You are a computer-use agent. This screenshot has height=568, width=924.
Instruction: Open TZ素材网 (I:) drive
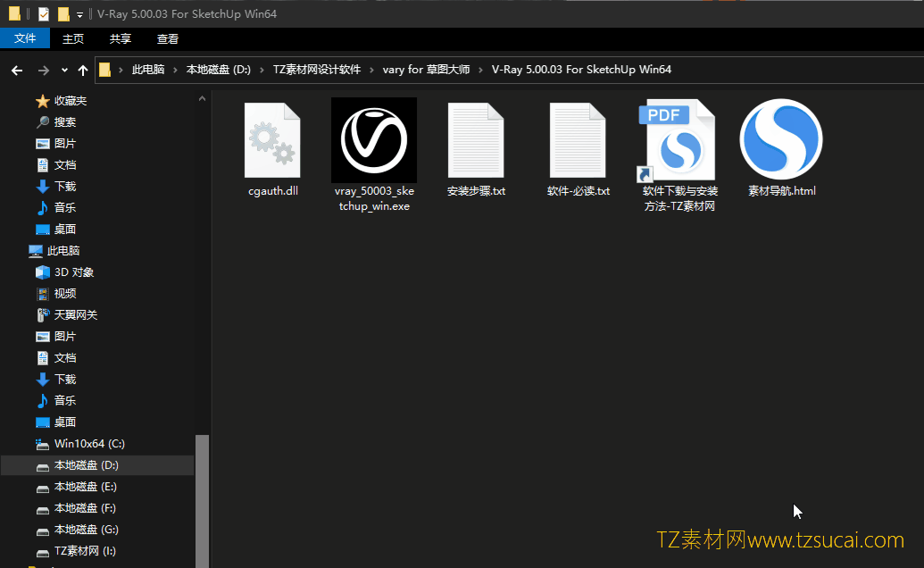click(x=85, y=551)
